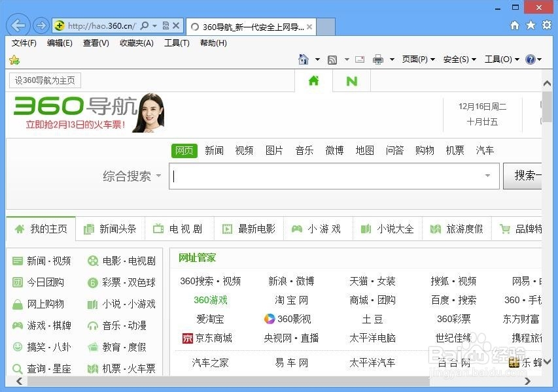The image size is (558, 392).
Task: Expand the search box suggestion arrow
Action: click(x=487, y=176)
